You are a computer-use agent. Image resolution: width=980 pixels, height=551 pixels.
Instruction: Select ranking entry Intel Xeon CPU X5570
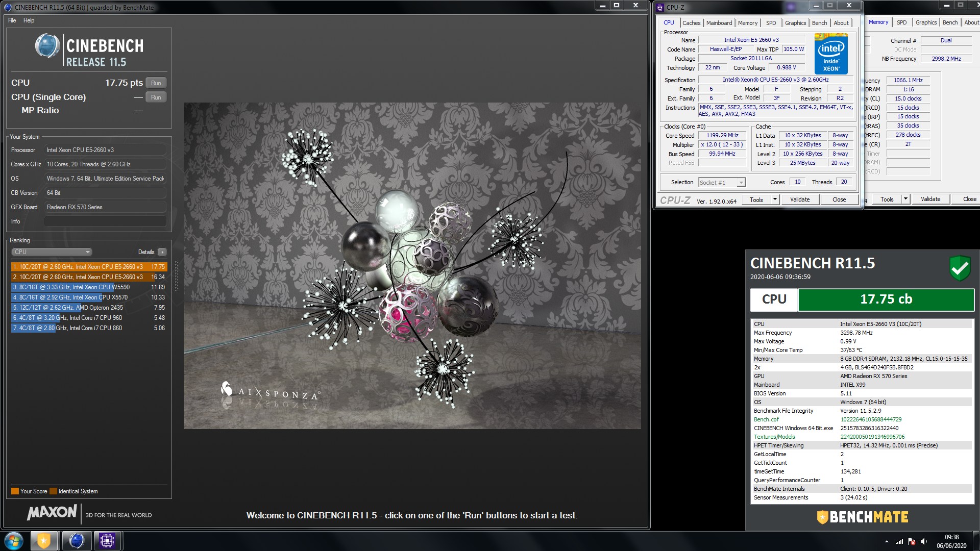tap(89, 297)
